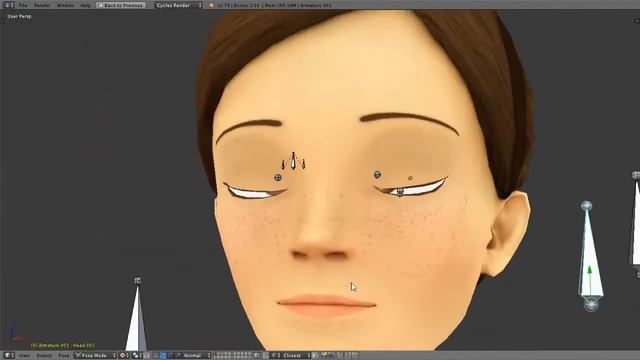Select the tip sphere of large right bone
This screenshot has width=640, height=360.
click(x=587, y=206)
